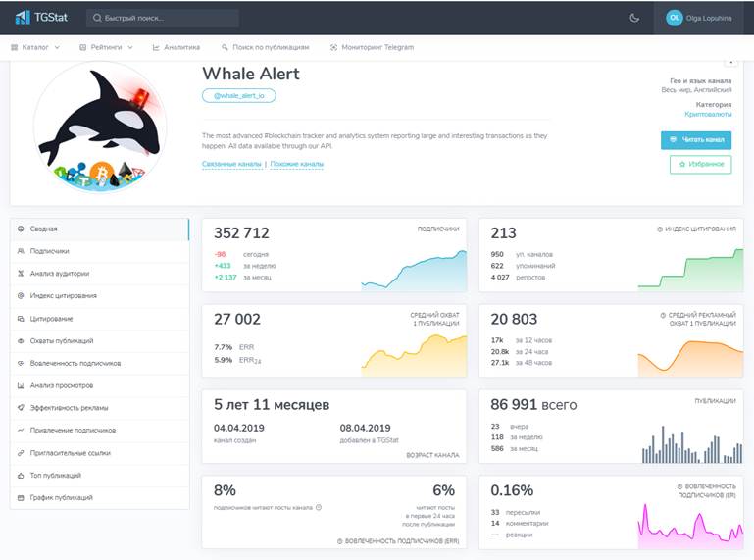Click info icon near Средний рекламный охват
Image resolution: width=754 pixels, height=560 pixels.
point(663,315)
